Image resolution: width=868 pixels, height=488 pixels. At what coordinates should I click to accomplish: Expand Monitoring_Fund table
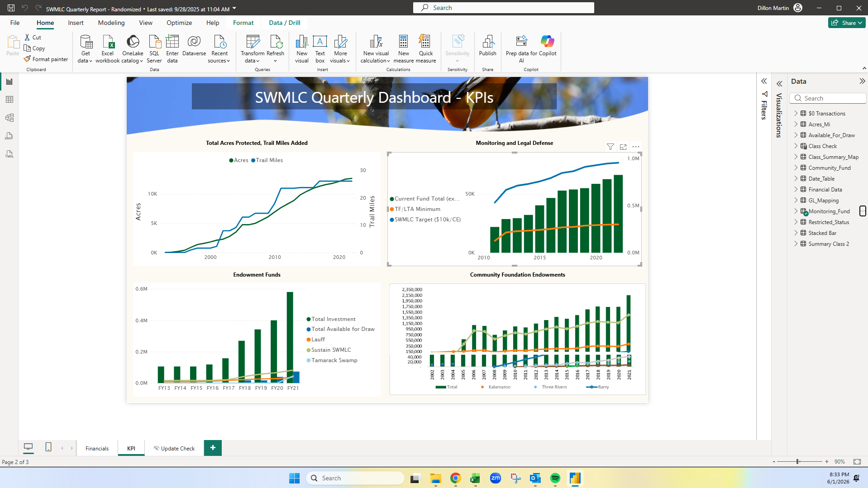[796, 211]
